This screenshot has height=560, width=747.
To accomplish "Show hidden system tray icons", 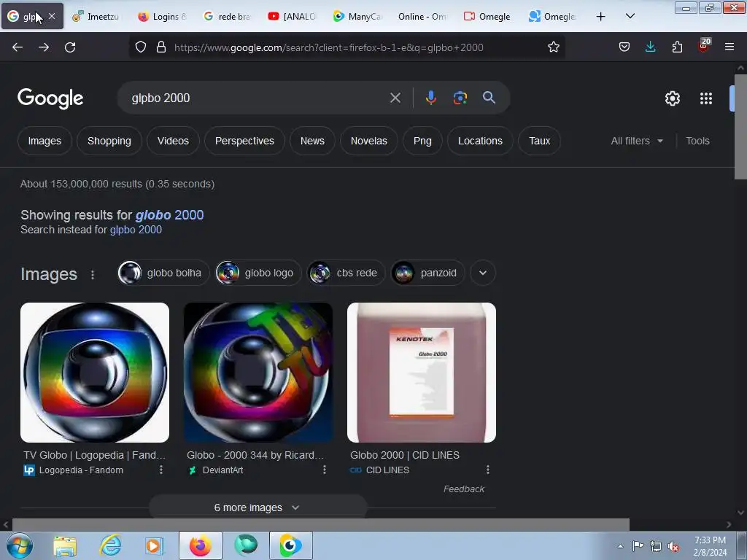I will point(620,546).
